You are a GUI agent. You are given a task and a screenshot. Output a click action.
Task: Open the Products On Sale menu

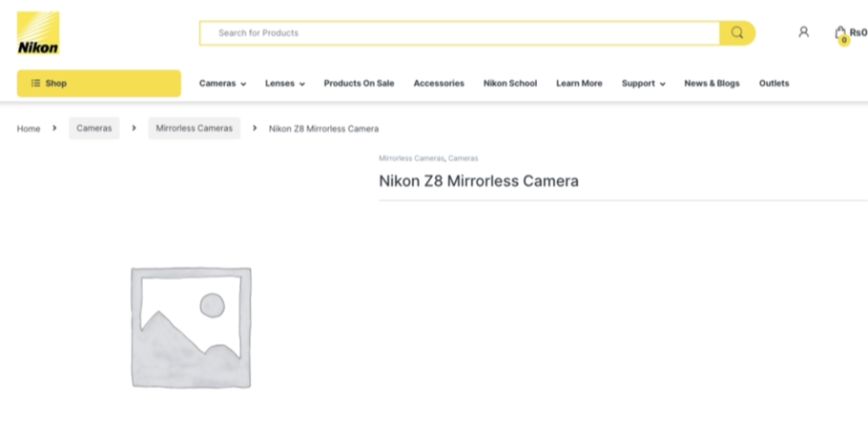click(359, 83)
